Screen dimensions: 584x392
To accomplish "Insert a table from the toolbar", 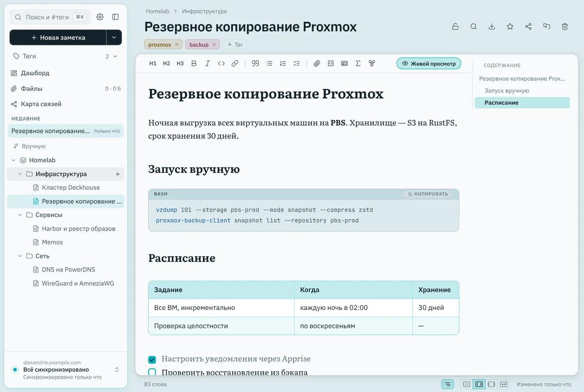I will (x=345, y=63).
